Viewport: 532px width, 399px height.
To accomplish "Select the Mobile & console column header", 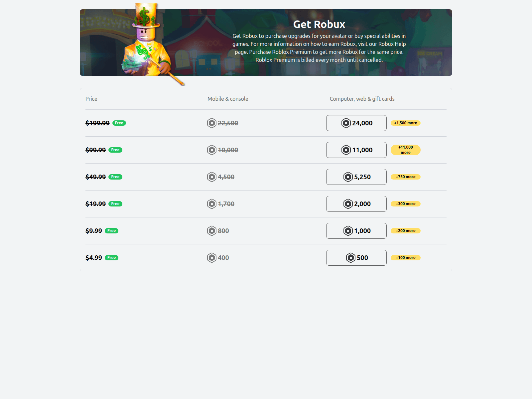I will tap(228, 99).
